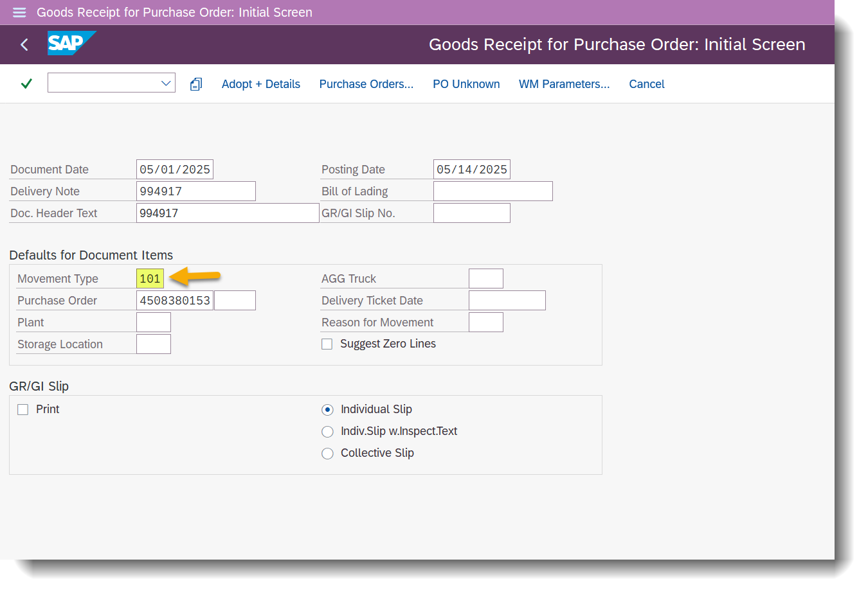
Task: Select the Individual Slip option
Action: [x=327, y=409]
